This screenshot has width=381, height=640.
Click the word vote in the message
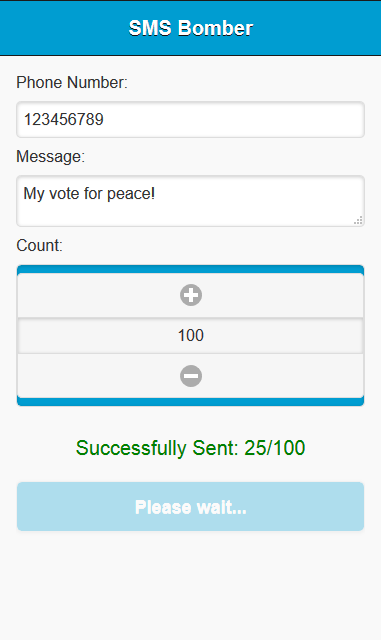64,193
